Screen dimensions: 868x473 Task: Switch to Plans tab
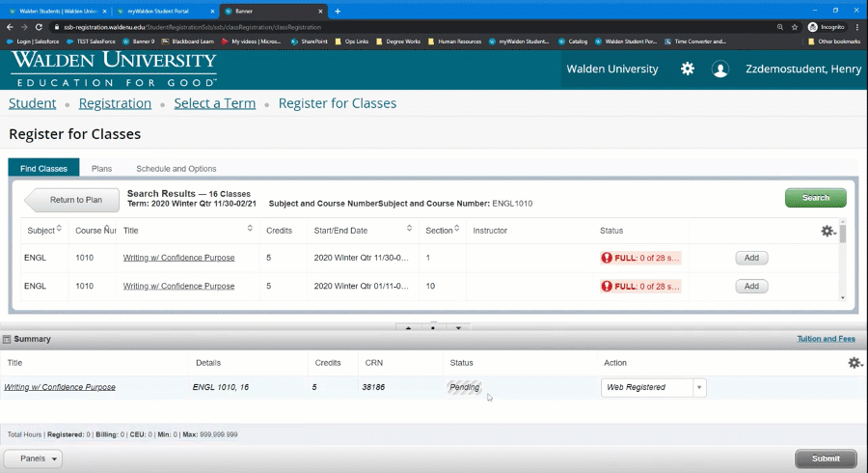(101, 168)
